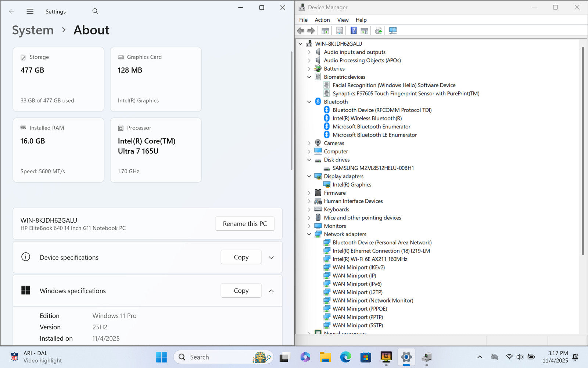Open Microsoft Edge from the taskbar
The height and width of the screenshot is (368, 588).
click(x=345, y=357)
